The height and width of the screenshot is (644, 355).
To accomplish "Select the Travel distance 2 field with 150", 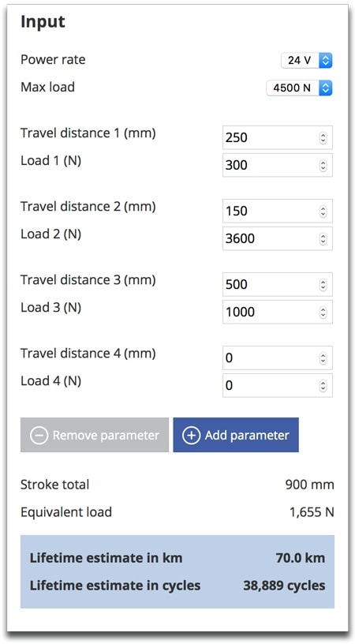I will click(278, 211).
